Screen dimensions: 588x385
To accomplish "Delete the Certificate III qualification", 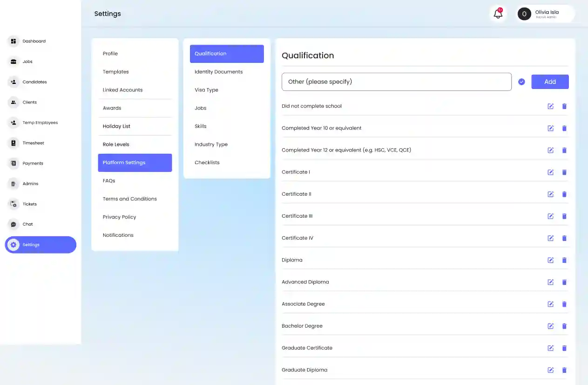I will [x=564, y=216].
